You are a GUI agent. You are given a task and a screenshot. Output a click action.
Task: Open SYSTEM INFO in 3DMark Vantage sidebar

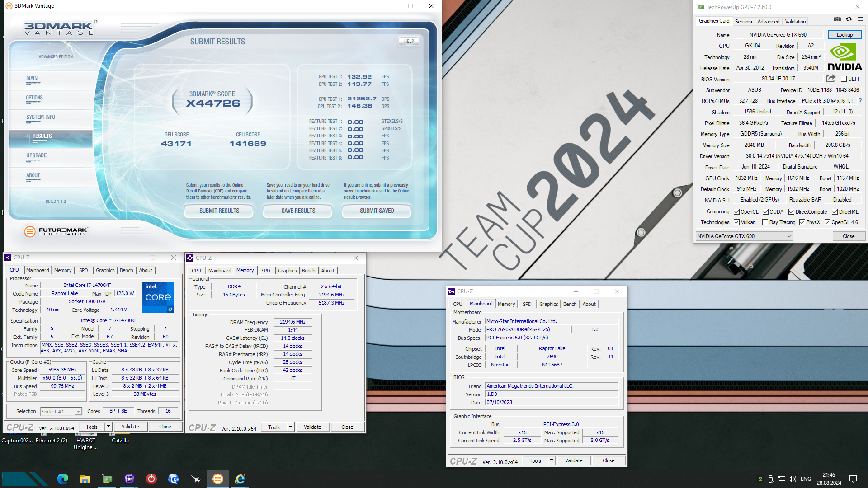(x=41, y=117)
